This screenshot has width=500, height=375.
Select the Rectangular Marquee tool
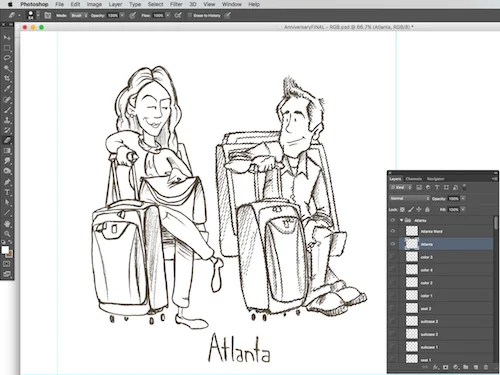7,48
